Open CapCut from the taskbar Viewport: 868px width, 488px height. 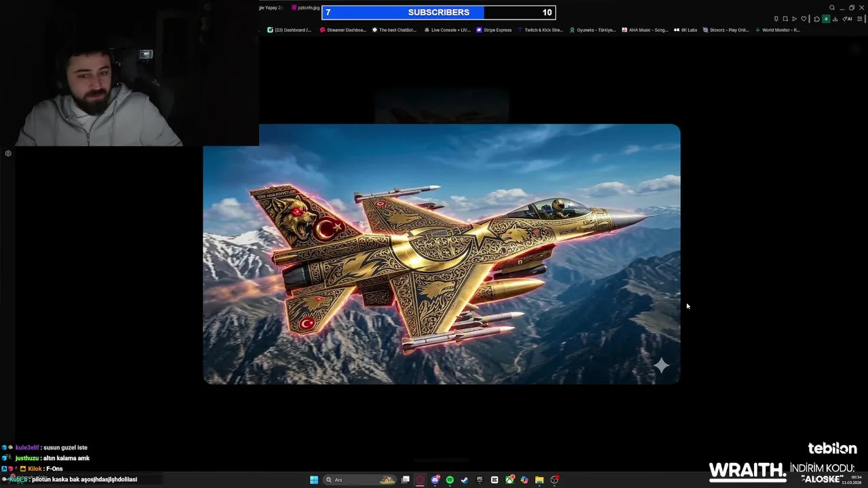494,480
